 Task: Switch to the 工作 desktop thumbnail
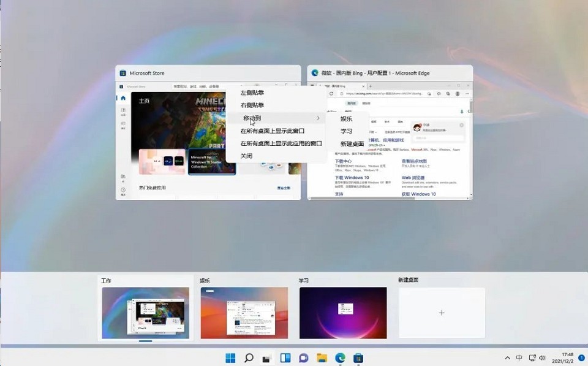[x=146, y=313]
